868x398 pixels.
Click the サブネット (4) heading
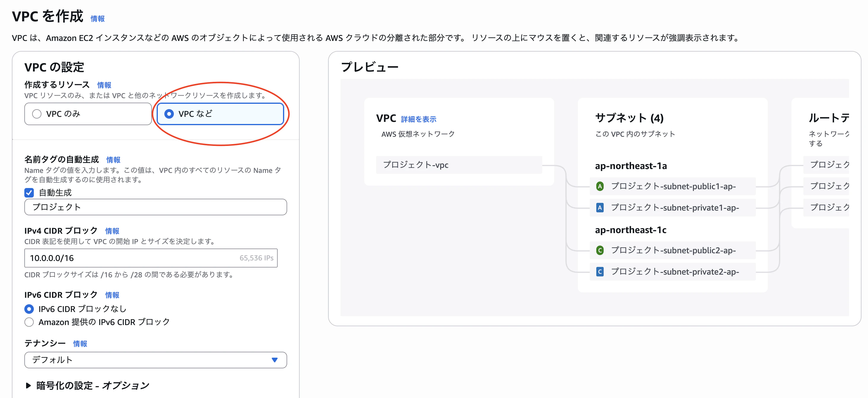(629, 118)
